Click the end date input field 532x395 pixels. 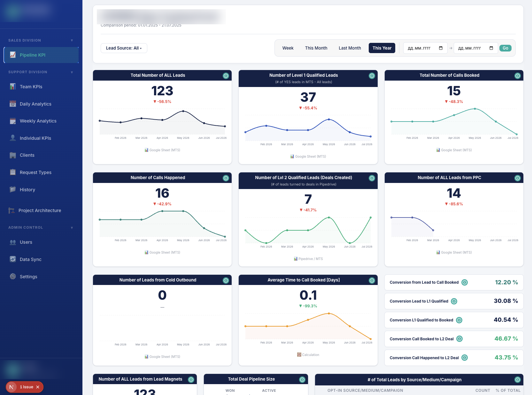pyautogui.click(x=476, y=48)
